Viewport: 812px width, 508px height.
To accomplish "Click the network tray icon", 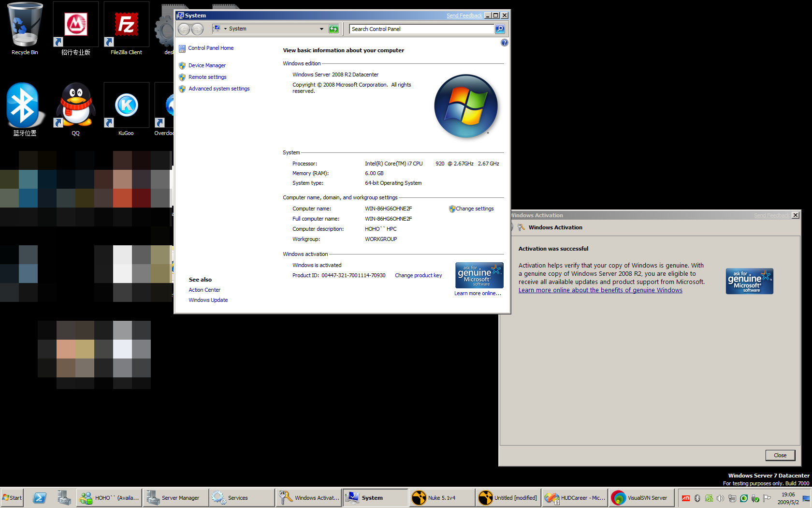I will pos(732,498).
